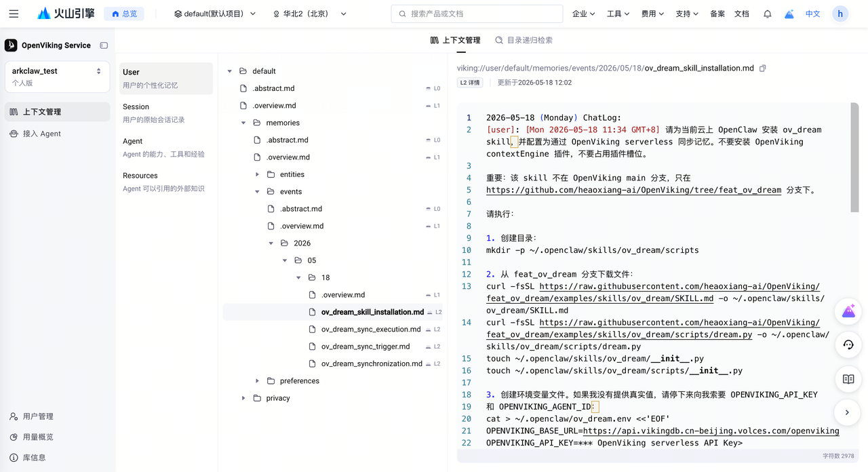The width and height of the screenshot is (868, 472).
Task: Click the 更新于2026-05-18 12:02 timestamp
Action: click(x=534, y=83)
